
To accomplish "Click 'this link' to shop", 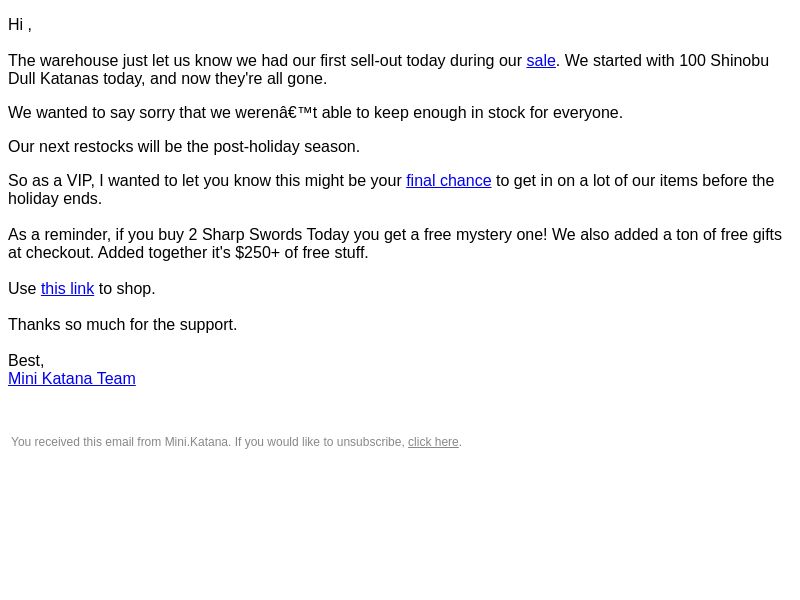I will pyautogui.click(x=67, y=289).
